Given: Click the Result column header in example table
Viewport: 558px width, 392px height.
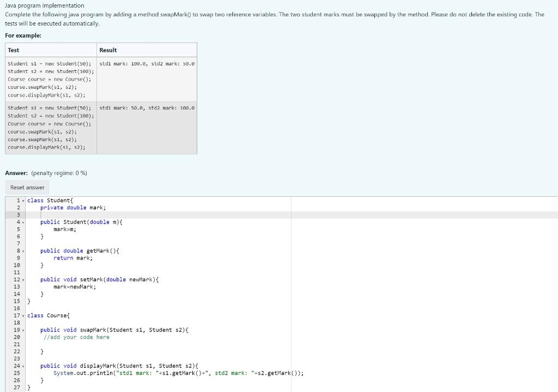Looking at the screenshot, I should (x=147, y=50).
